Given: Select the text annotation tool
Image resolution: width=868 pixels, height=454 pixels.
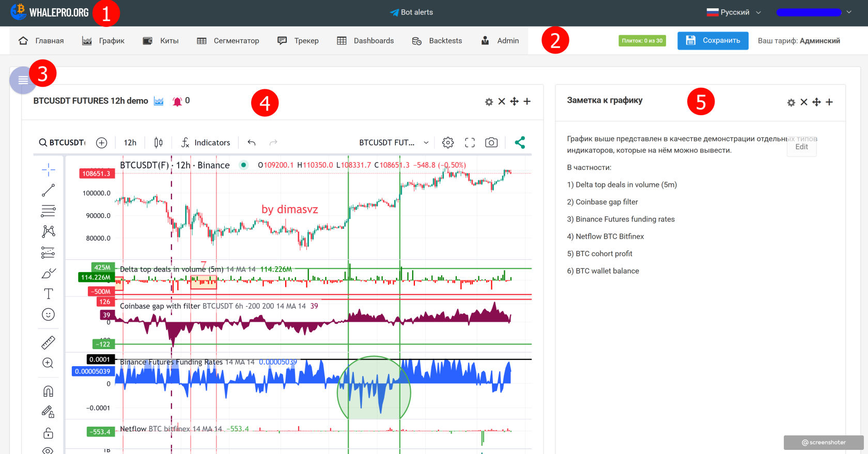Looking at the screenshot, I should 48,294.
